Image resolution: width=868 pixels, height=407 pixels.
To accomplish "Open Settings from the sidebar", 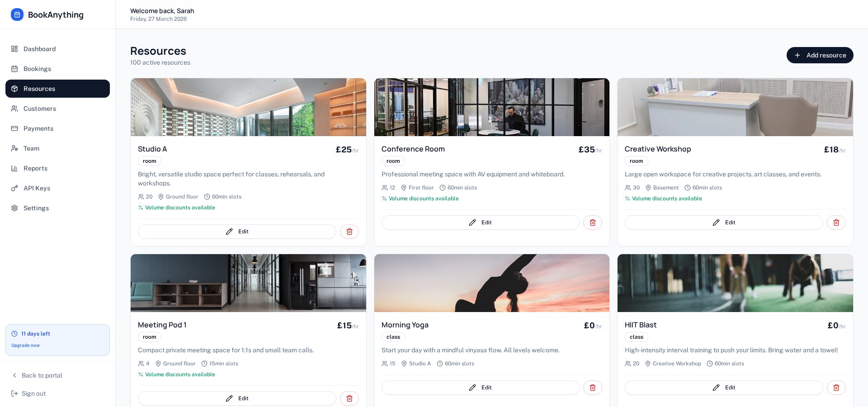I will [x=57, y=208].
